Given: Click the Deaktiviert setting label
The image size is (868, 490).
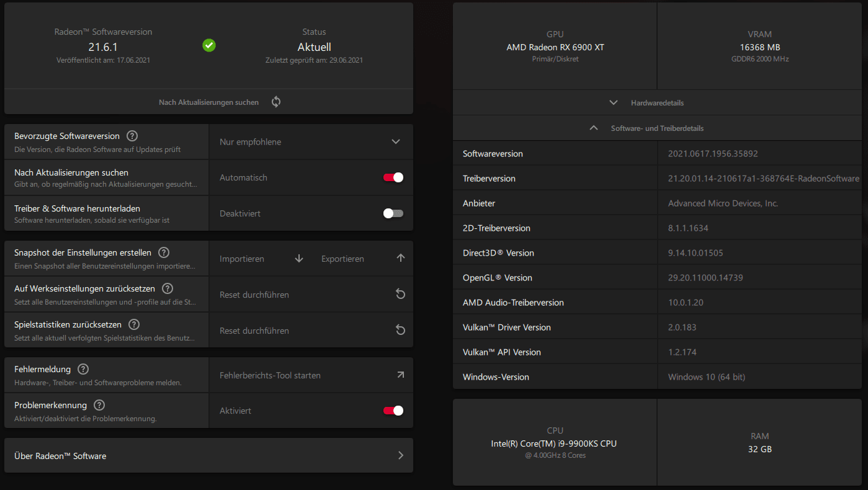Looking at the screenshot, I should (240, 213).
